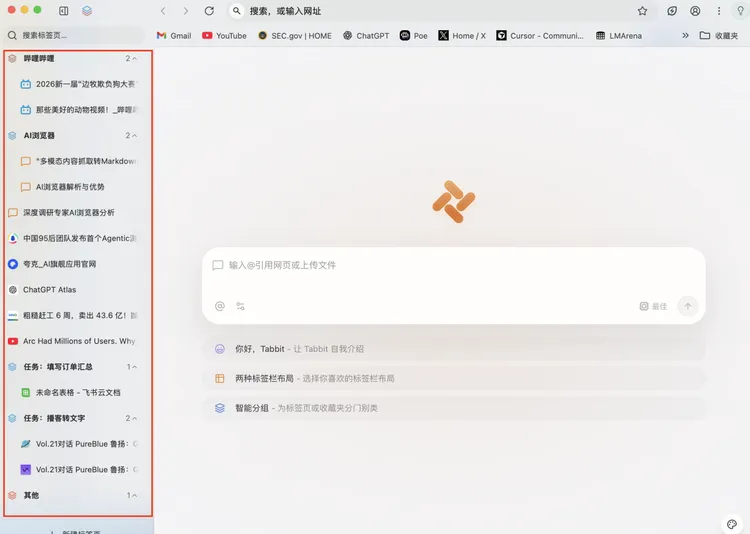This screenshot has width=750, height=534.
Task: Reload the page with refresh icon
Action: tap(209, 11)
